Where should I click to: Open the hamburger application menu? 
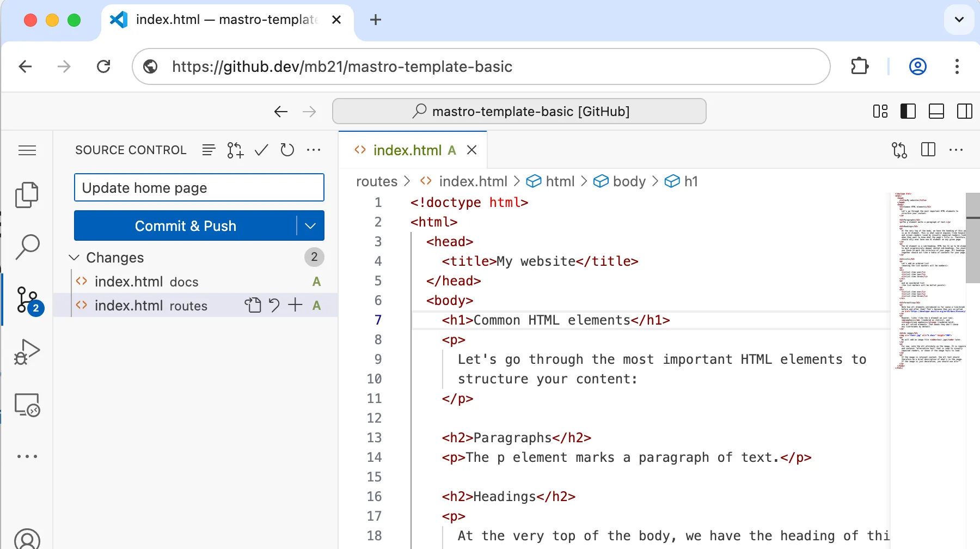27,150
